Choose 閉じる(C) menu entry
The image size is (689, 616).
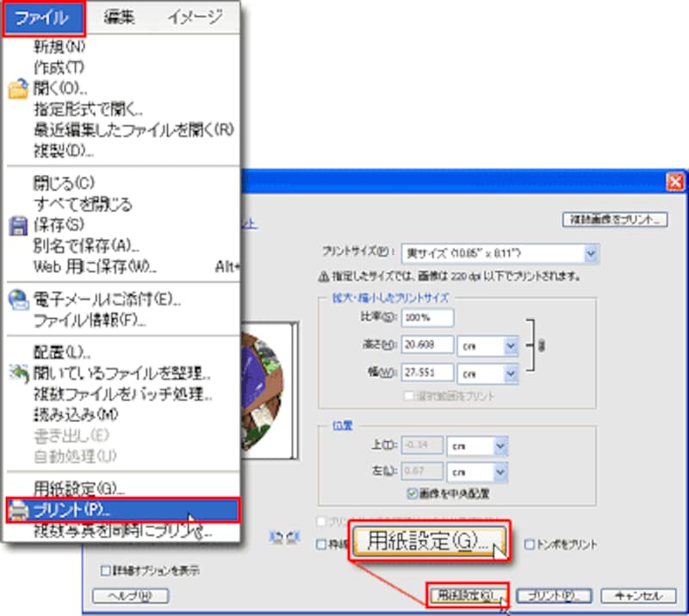(64, 183)
